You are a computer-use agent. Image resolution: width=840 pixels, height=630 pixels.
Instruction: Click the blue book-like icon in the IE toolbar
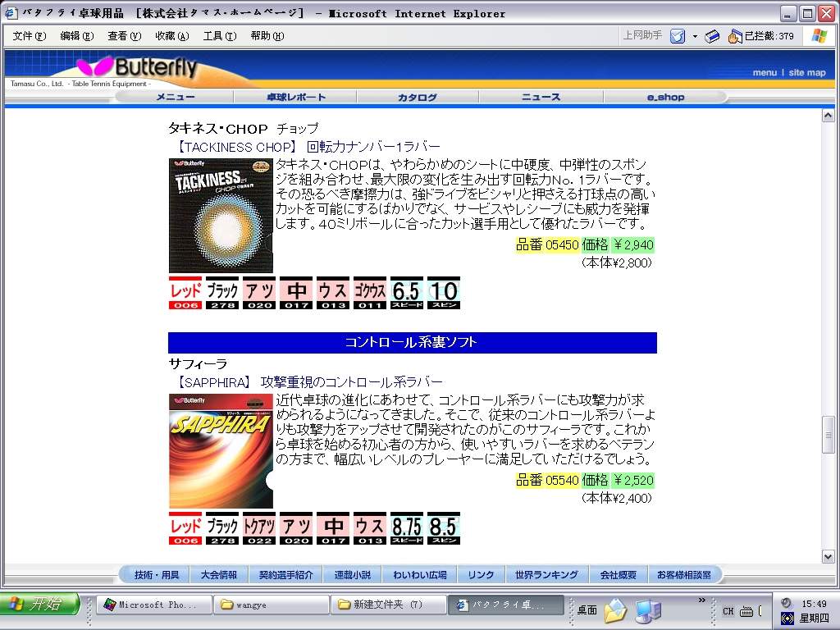[x=712, y=36]
